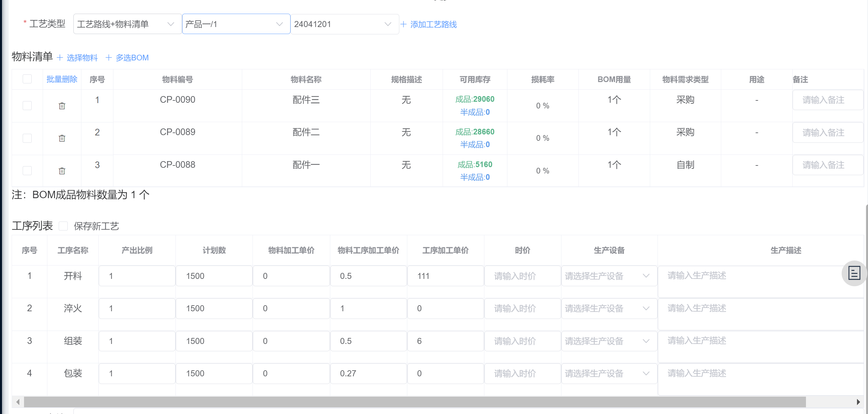Click process name 开料
The width and height of the screenshot is (868, 414).
pyautogui.click(x=73, y=276)
